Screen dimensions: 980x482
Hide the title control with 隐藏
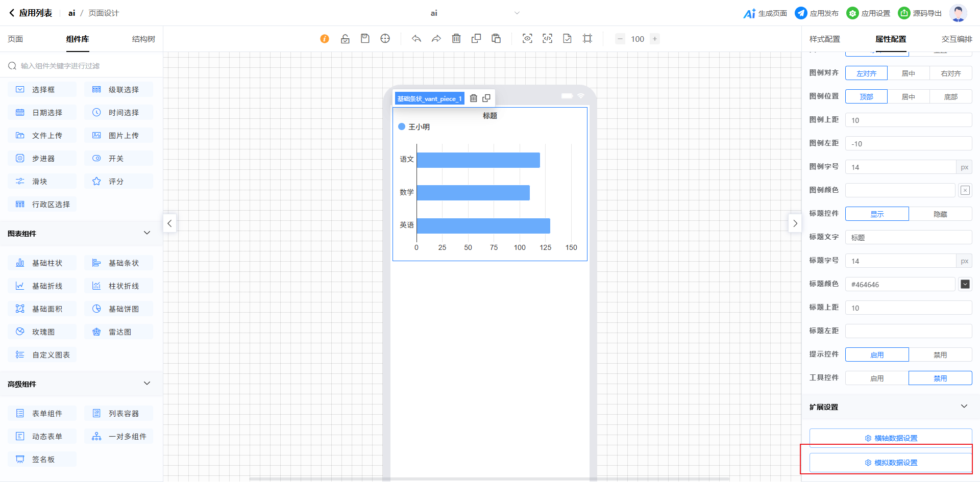click(x=940, y=214)
